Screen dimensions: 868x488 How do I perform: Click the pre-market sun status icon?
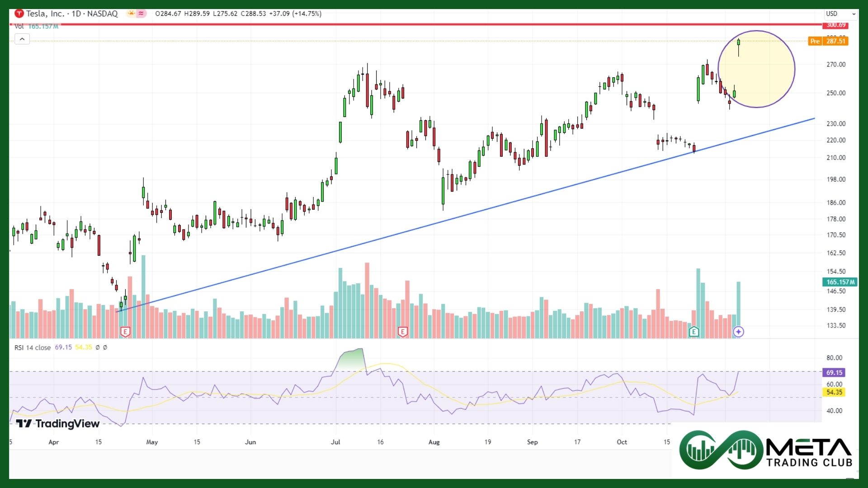tap(131, 14)
